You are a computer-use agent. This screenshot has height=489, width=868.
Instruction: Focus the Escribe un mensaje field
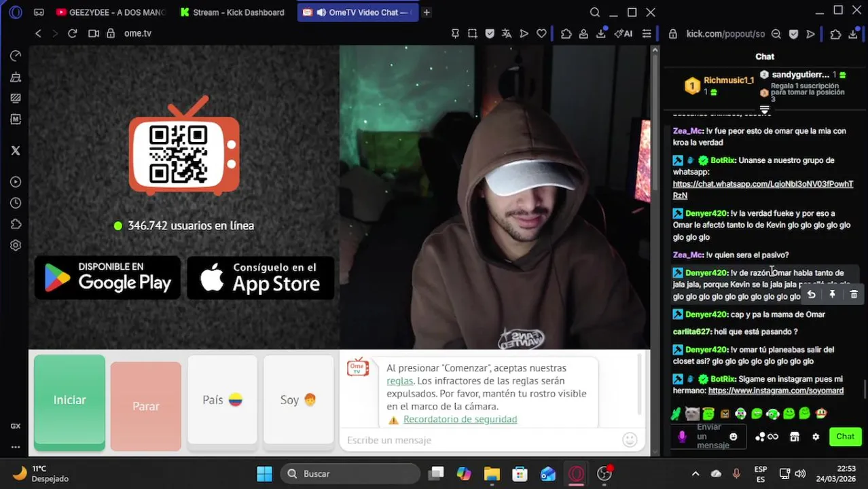tap(482, 440)
